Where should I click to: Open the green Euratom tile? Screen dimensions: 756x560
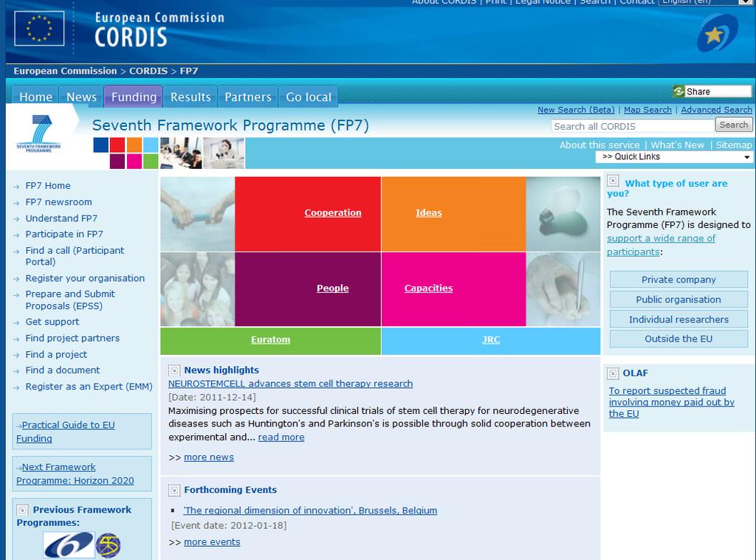point(270,341)
